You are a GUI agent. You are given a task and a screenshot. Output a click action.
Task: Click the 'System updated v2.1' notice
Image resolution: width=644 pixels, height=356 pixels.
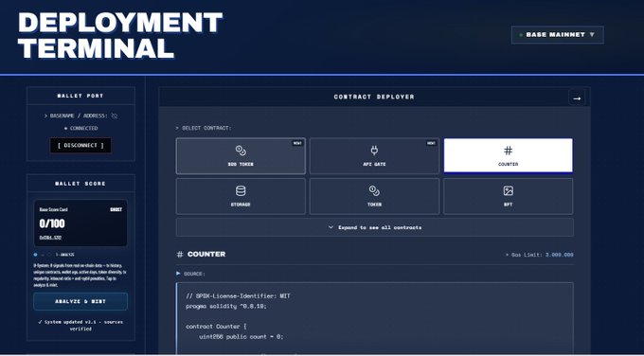[x=80, y=325]
